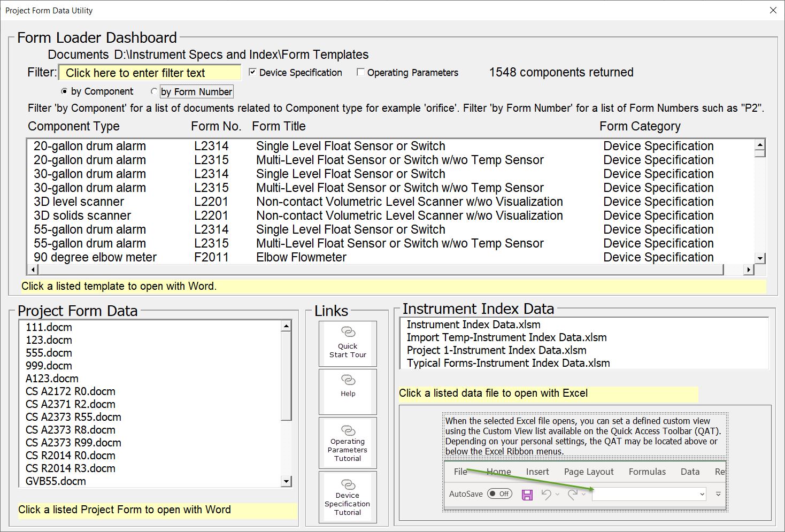
Task: Open the Help link button
Action: pos(348,391)
